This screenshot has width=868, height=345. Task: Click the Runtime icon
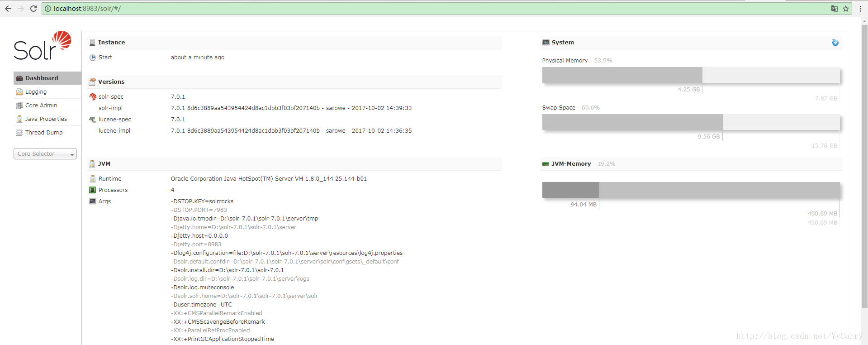coord(93,179)
